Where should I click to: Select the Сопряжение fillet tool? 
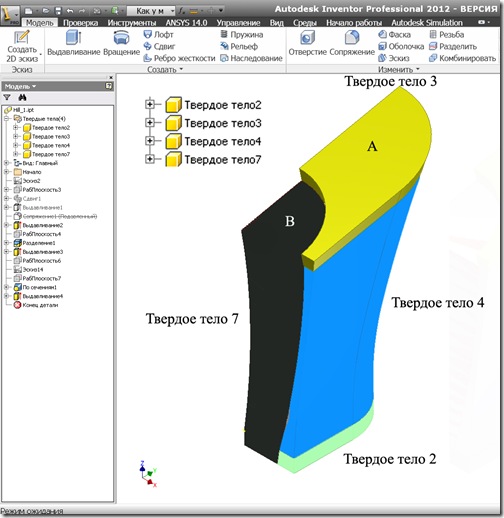(352, 43)
